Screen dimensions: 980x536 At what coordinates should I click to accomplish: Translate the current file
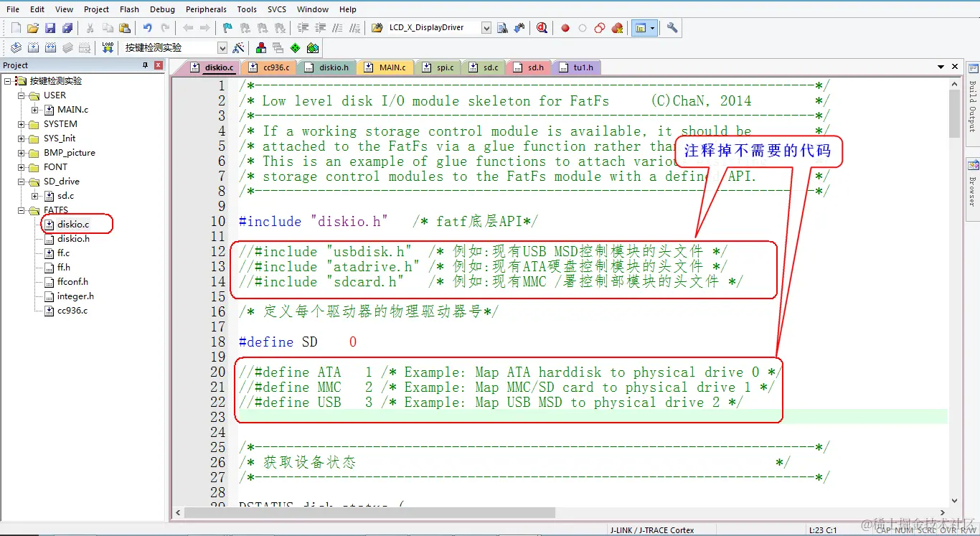pos(16,48)
